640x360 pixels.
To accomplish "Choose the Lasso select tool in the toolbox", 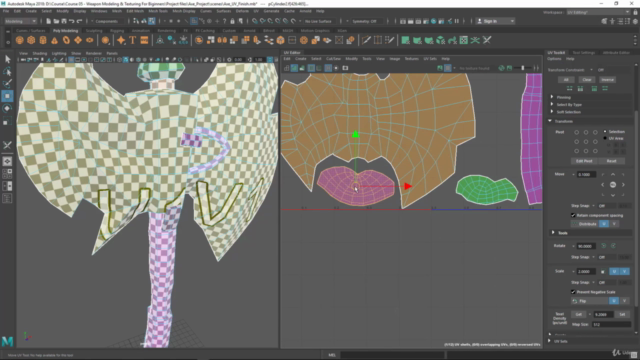I will click(7, 71).
